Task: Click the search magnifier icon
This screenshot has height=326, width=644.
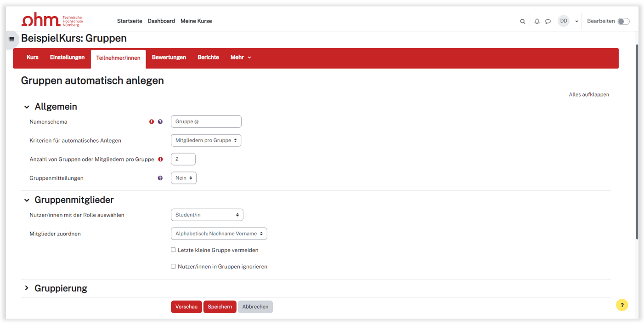Action: [522, 21]
